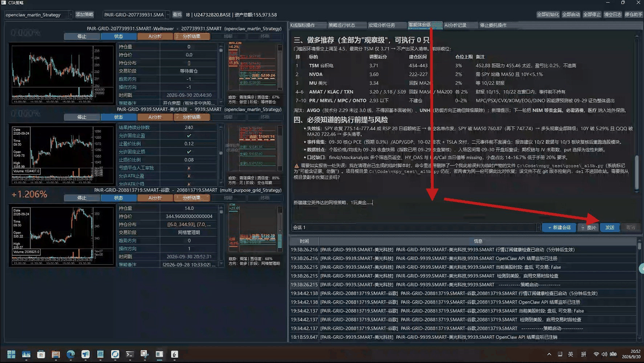Open the 停止委托操作 tab
Screen dimensions: 644x363
[x=493, y=25]
